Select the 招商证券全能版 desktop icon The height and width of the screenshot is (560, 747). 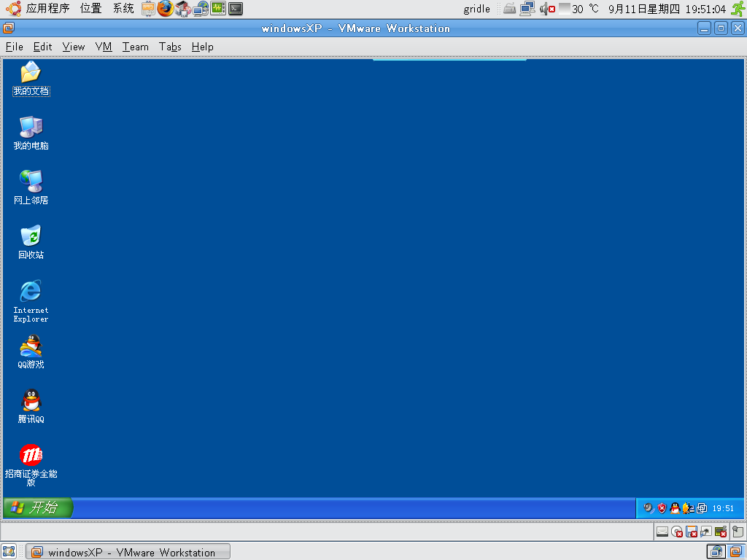point(31,464)
